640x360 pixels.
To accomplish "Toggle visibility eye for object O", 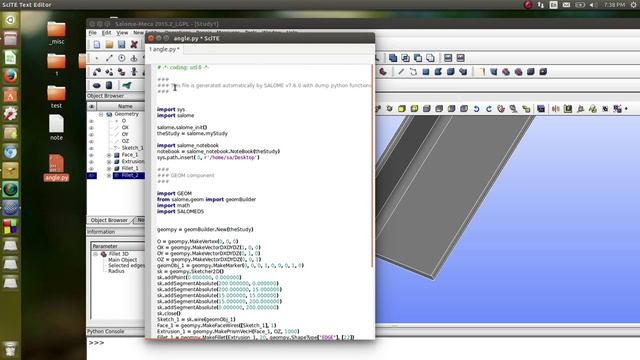I will coord(91,121).
